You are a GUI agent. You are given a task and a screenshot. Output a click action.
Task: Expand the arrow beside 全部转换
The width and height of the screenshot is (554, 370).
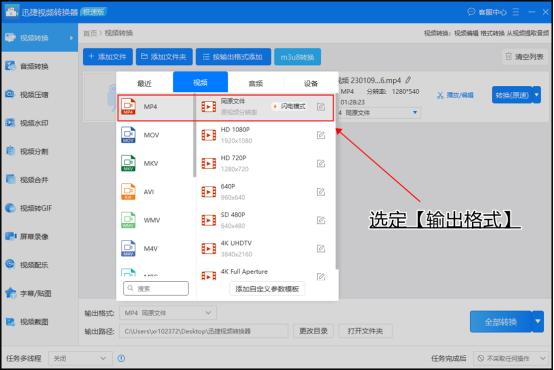coord(538,322)
